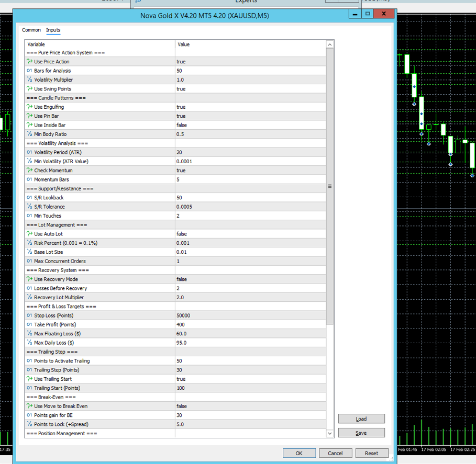This screenshot has width=476, height=464.
Task: Click the Use Price Action boolean icon
Action: coord(29,62)
